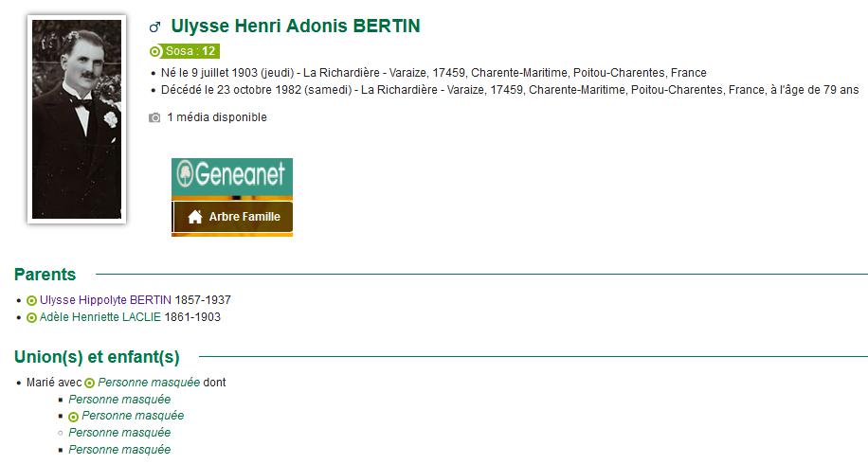Click the house icon in Arbre Famille
This screenshot has height=464, width=868.
coord(195,217)
